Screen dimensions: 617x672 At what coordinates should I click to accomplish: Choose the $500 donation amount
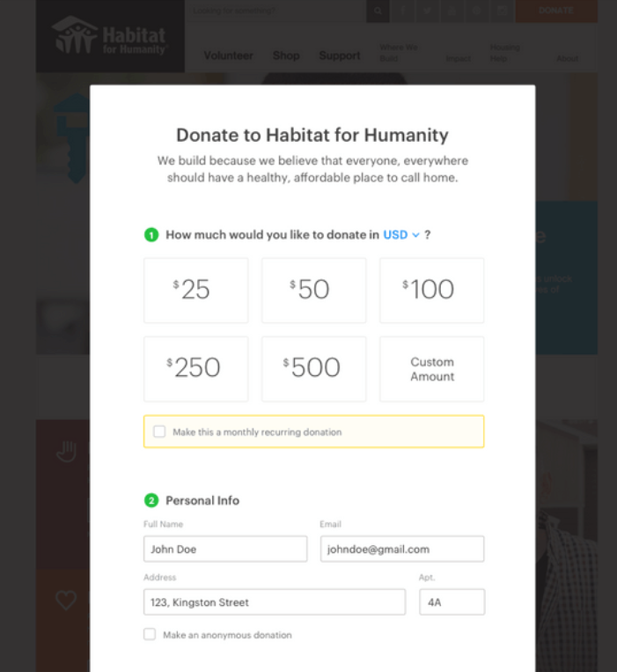click(313, 368)
